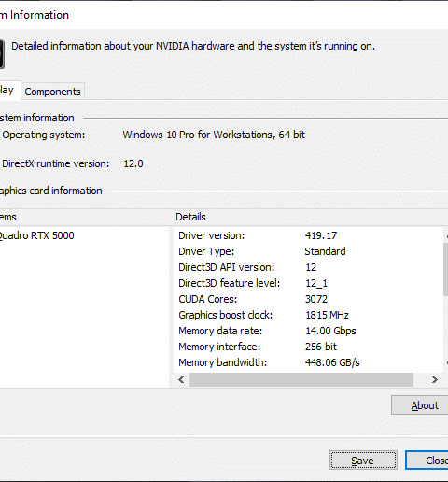448x482 pixels.
Task: Click the vertical scrollbar thumb in Details
Action: tap(445, 270)
